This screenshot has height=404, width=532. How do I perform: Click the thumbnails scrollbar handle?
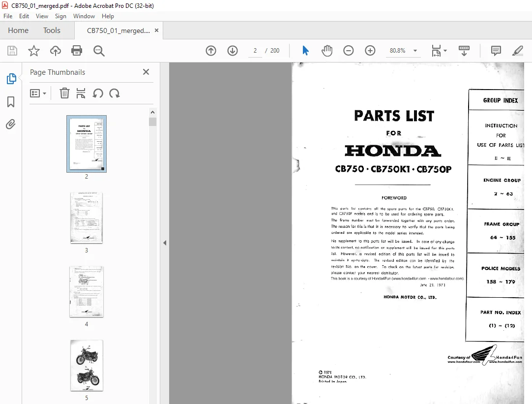pos(153,122)
